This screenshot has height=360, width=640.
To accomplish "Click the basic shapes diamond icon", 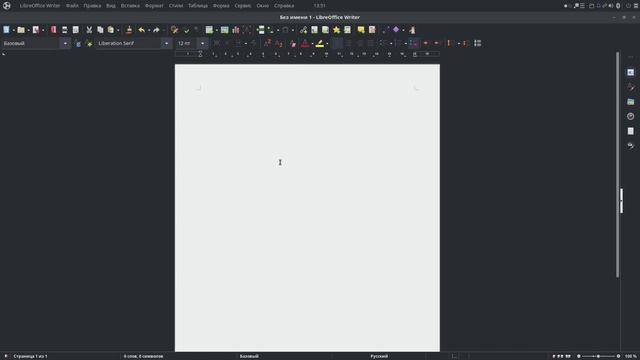I will 396,30.
